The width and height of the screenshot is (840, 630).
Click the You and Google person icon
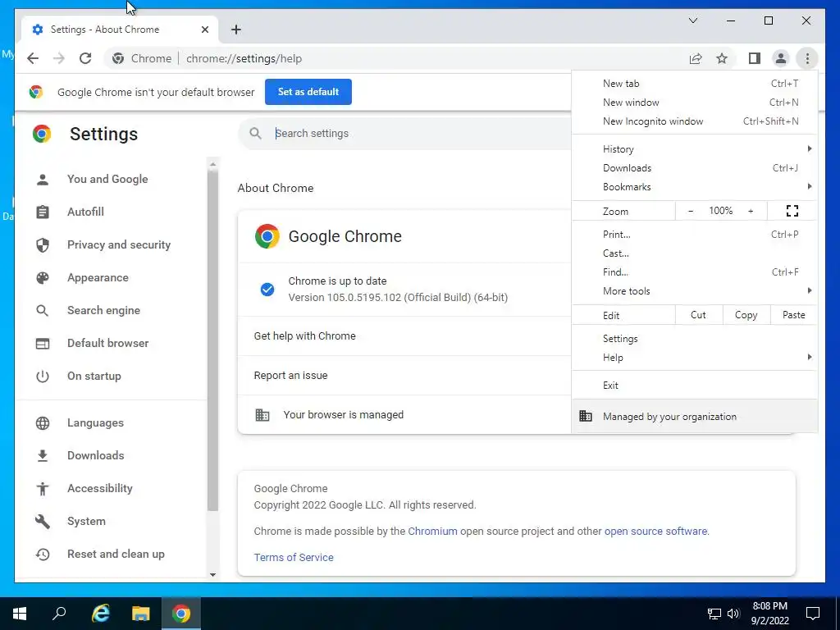43,179
